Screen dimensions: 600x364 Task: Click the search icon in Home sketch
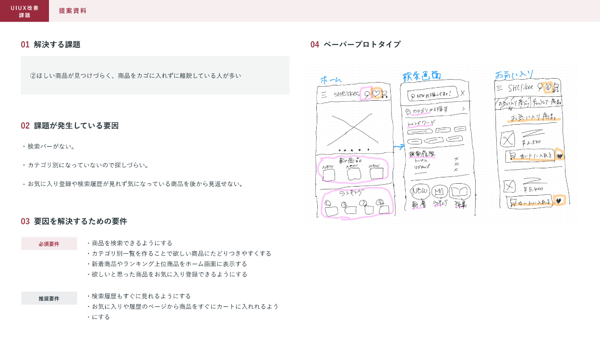pyautogui.click(x=366, y=94)
